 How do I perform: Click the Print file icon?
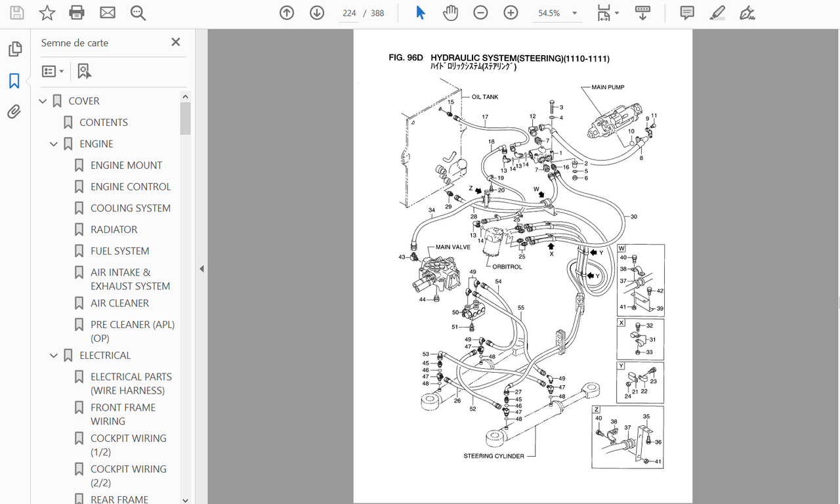pos(77,12)
